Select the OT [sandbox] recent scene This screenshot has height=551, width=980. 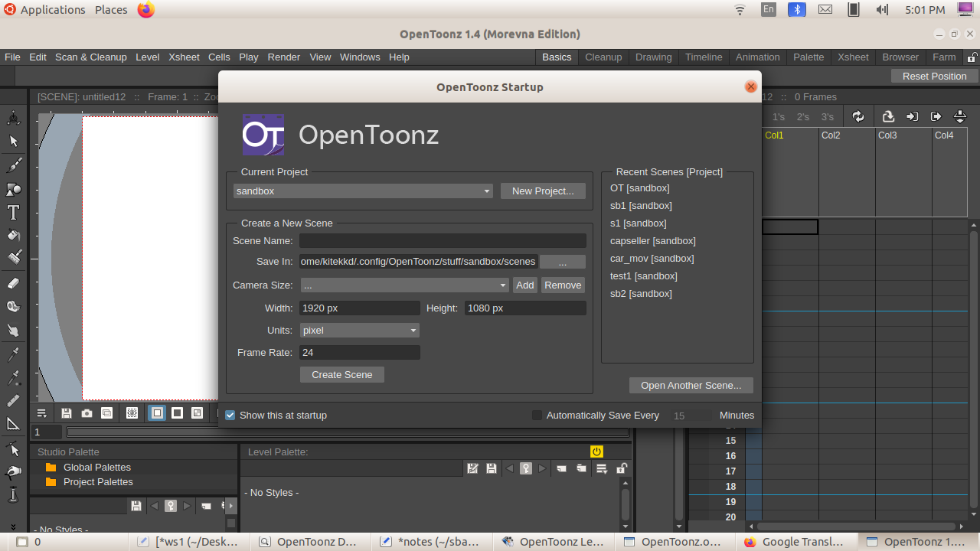click(x=639, y=187)
